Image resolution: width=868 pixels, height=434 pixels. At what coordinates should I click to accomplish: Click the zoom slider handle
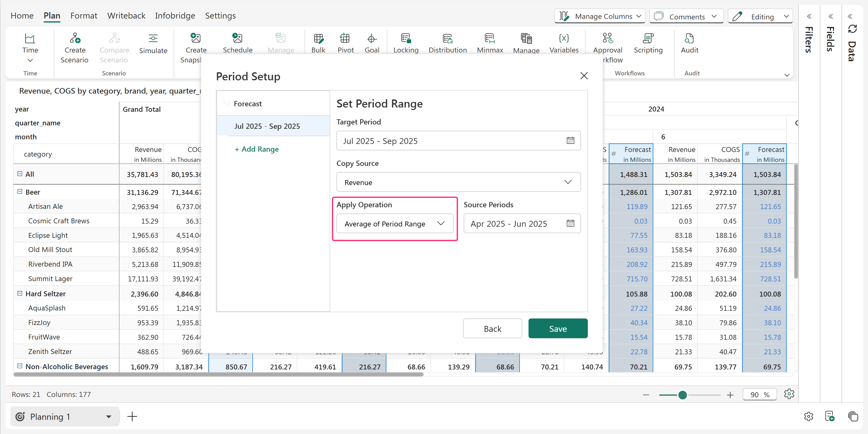(682, 395)
